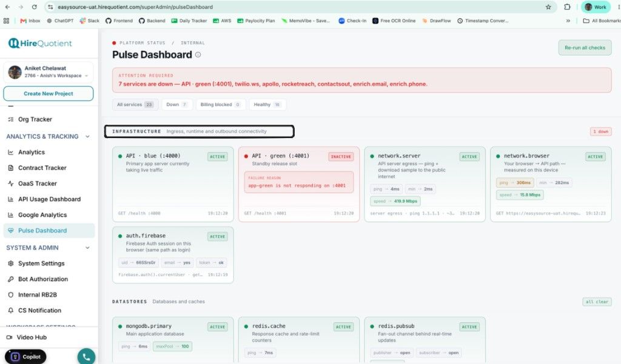Image resolution: width=621 pixels, height=364 pixels.
Task: Open the AWS bookmark
Action: pyautogui.click(x=222, y=21)
